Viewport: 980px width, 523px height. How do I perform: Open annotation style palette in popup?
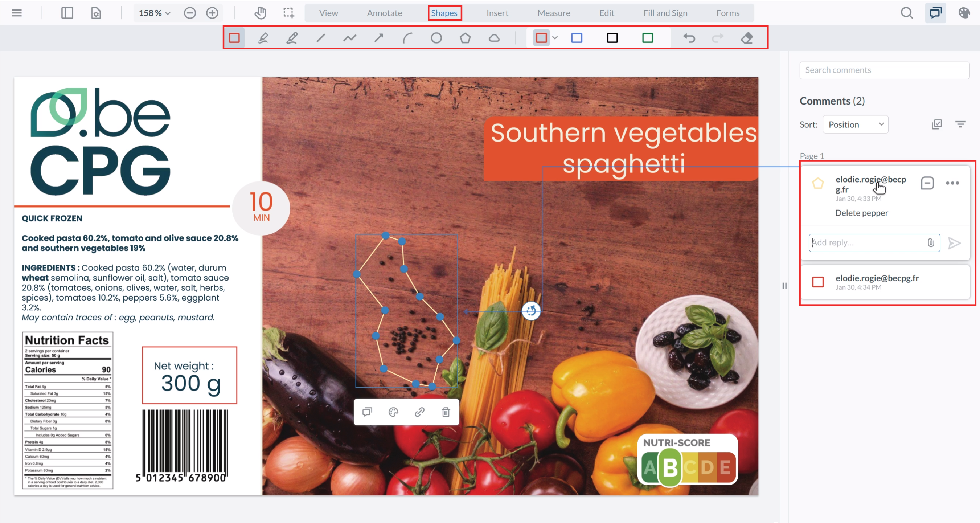pos(393,412)
